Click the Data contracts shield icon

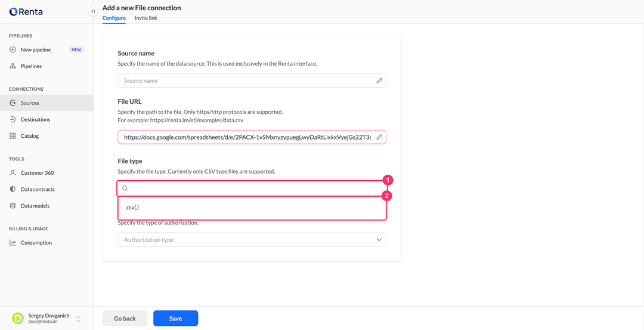pos(13,189)
